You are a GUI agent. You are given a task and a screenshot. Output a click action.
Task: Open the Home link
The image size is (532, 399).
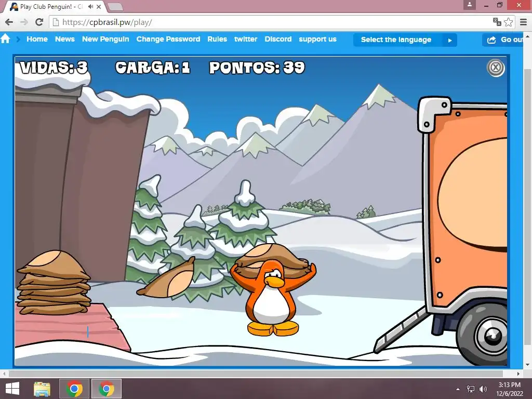37,39
